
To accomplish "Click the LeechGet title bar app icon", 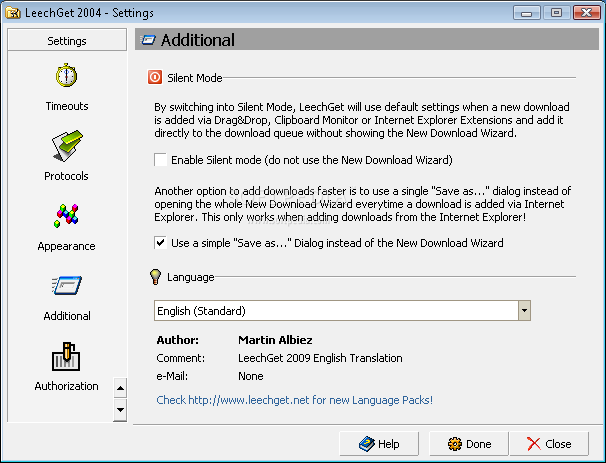I will [x=13, y=13].
